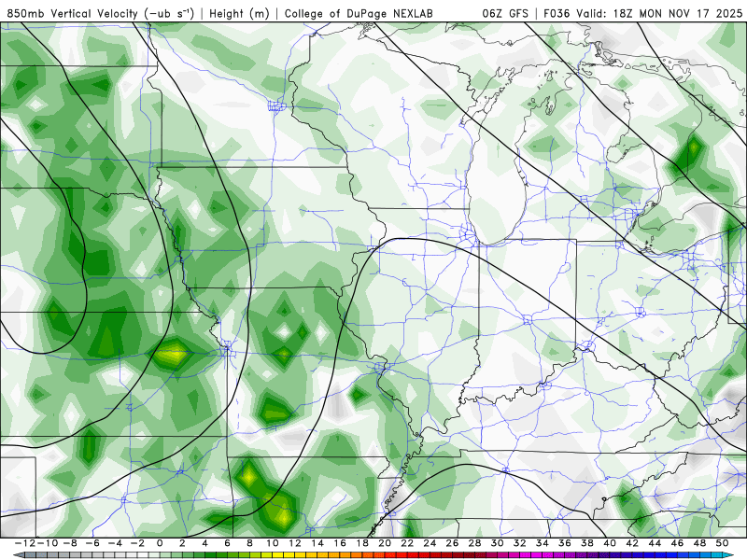747x560 pixels.
Task: Click the '26' value on color scale
Action: 452,543
